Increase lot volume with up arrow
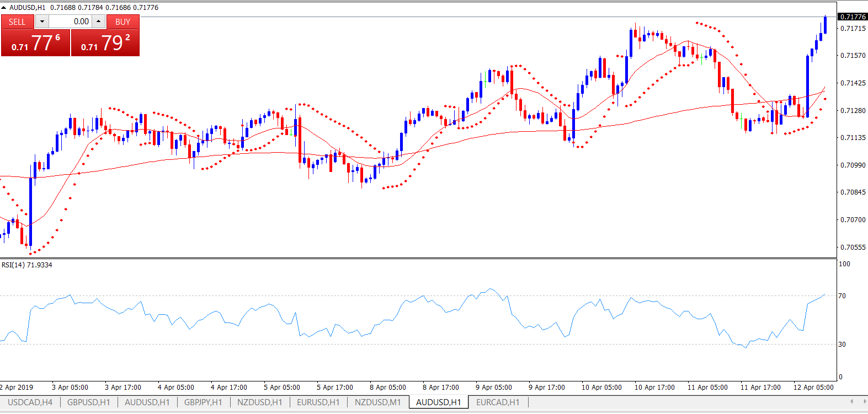This screenshot has height=414, width=868. pos(98,21)
